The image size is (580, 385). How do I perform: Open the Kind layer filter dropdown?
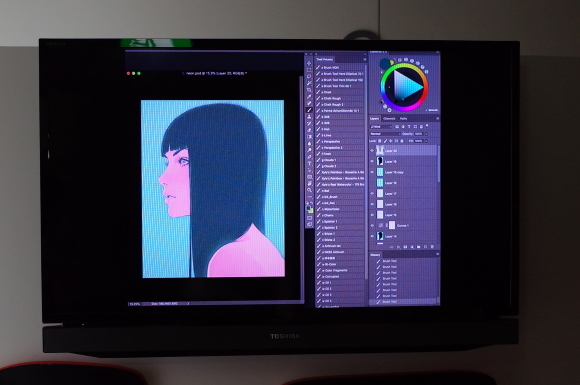pos(381,127)
